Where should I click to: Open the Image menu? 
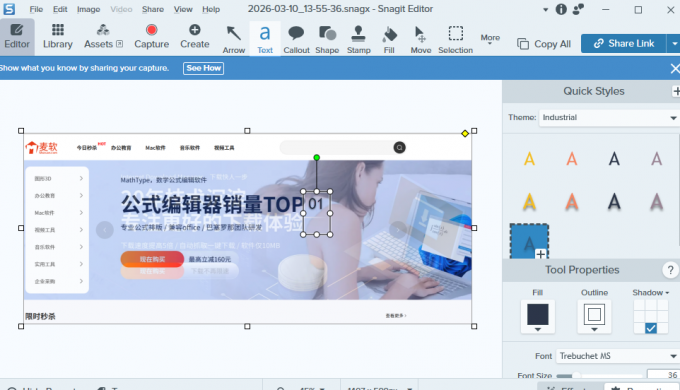tap(88, 9)
